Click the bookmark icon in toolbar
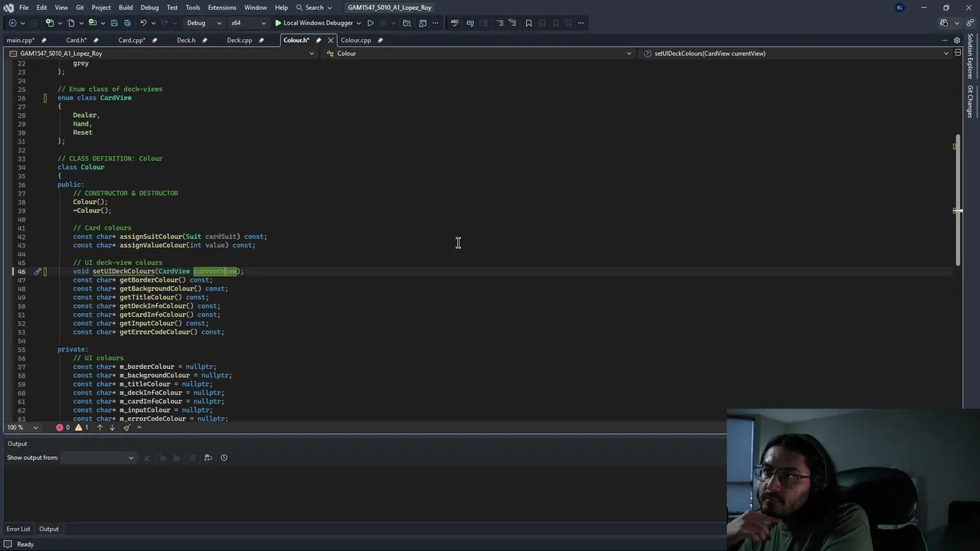980x551 pixels. (x=528, y=23)
